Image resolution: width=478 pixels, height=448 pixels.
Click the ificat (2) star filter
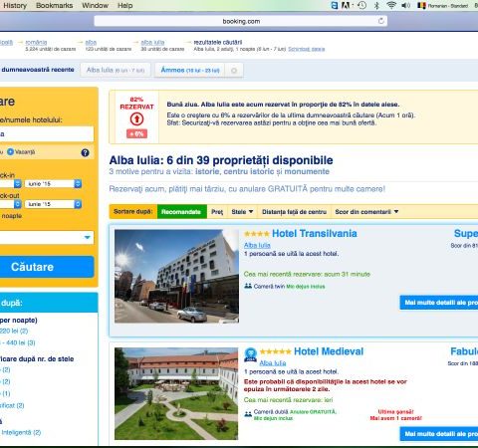point(12,405)
